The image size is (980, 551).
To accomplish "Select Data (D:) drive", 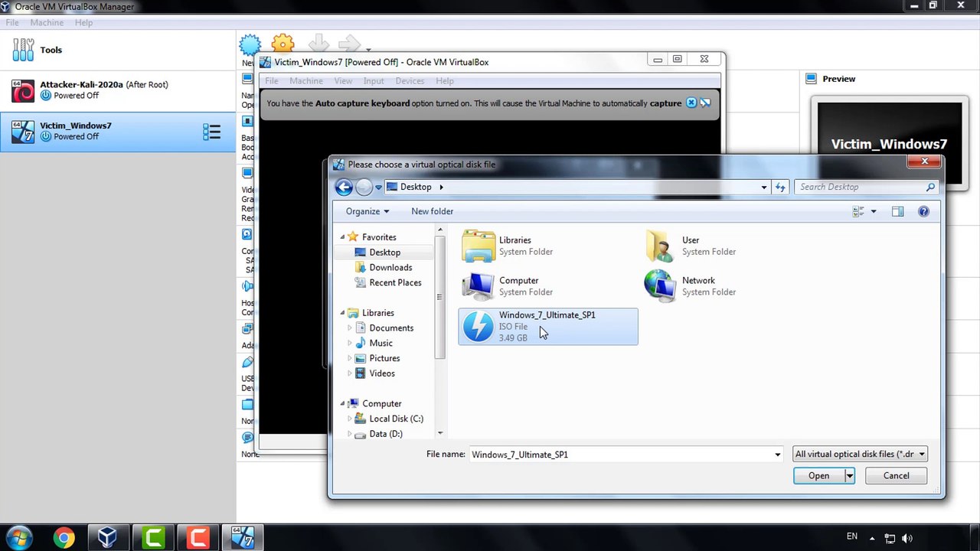I will pos(385,434).
